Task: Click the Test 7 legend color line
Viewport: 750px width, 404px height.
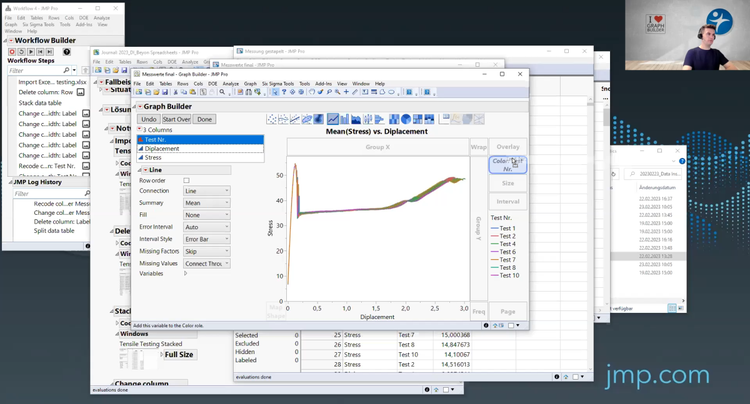Action: tap(494, 260)
